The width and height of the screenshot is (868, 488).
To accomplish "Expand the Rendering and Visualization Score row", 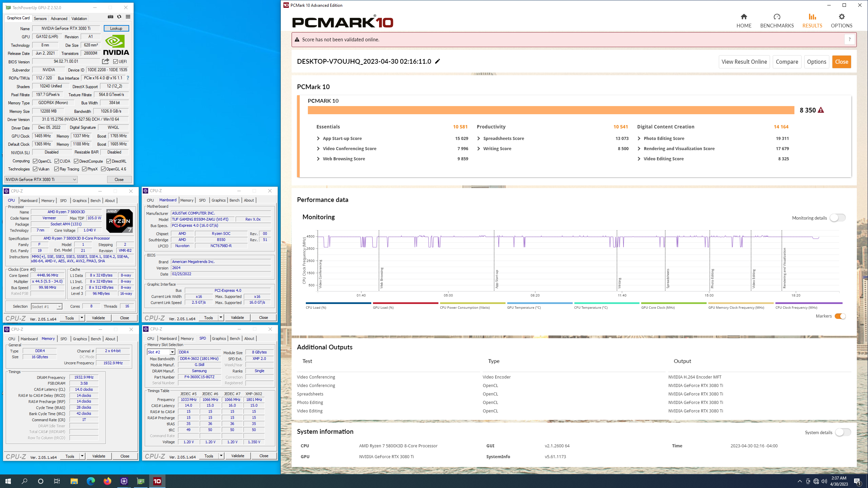I will tap(639, 148).
